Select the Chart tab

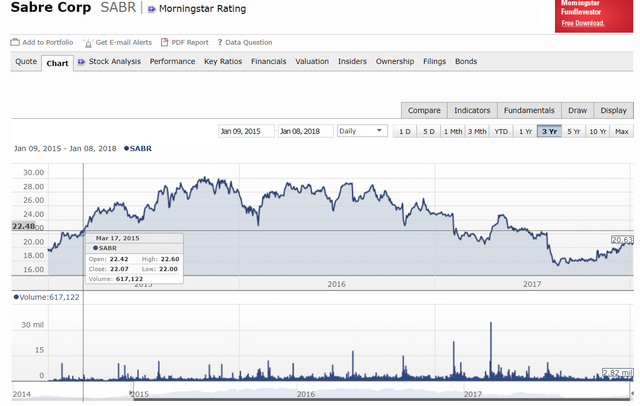(x=57, y=63)
